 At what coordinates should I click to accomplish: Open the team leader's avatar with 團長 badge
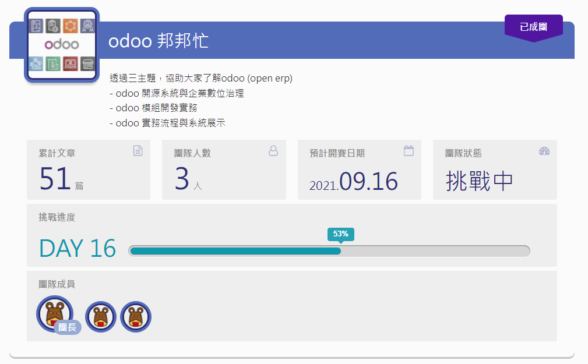[54, 313]
